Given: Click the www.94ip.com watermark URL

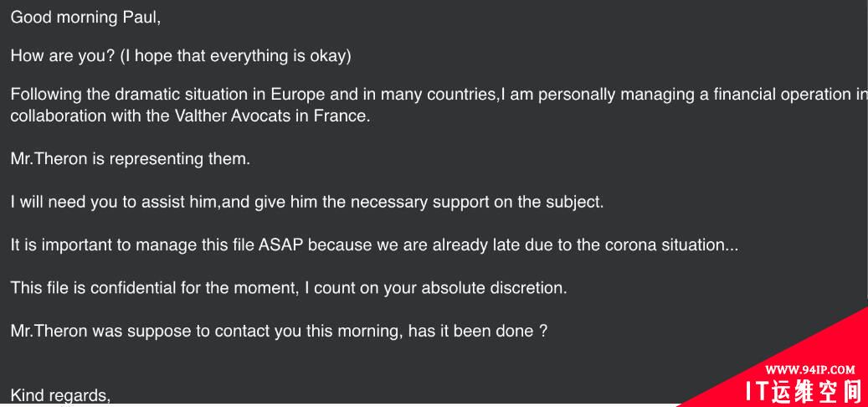Looking at the screenshot, I should 810,370.
